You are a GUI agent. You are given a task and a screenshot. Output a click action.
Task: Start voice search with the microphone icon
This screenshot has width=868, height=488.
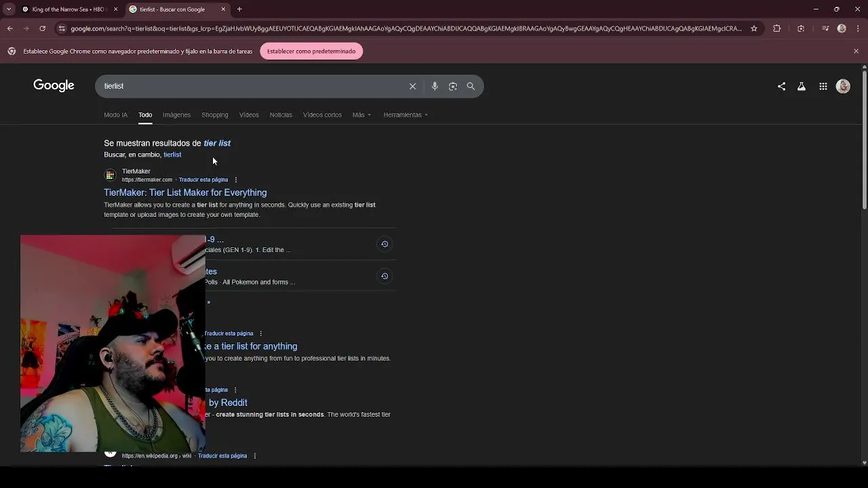coord(435,86)
